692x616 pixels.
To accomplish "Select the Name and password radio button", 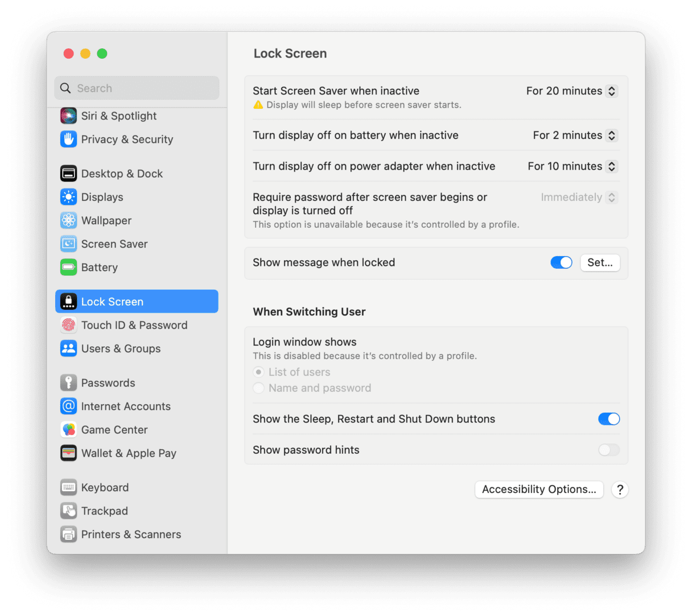I will [x=259, y=388].
